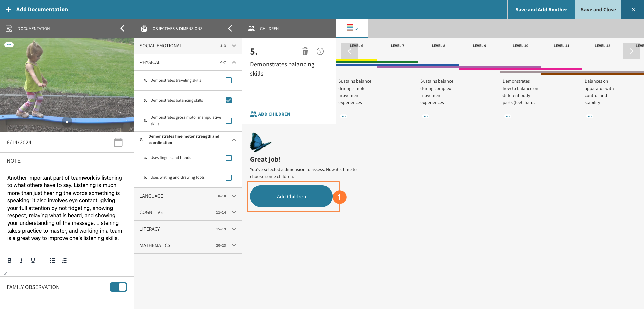Select the yellow level band under Level 6
The image size is (644, 309).
tap(356, 59)
